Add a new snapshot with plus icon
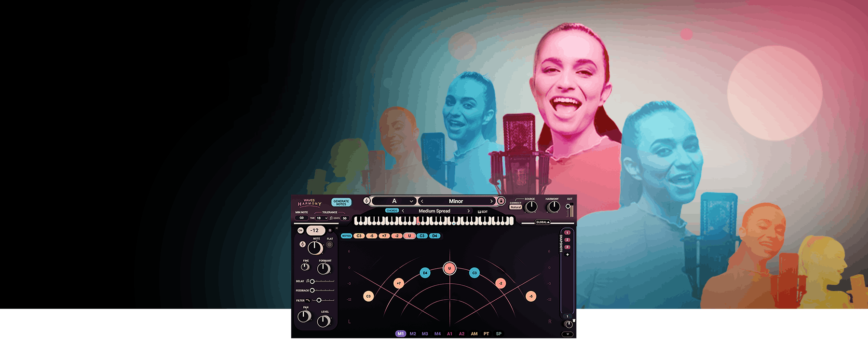868x362 pixels. click(568, 254)
